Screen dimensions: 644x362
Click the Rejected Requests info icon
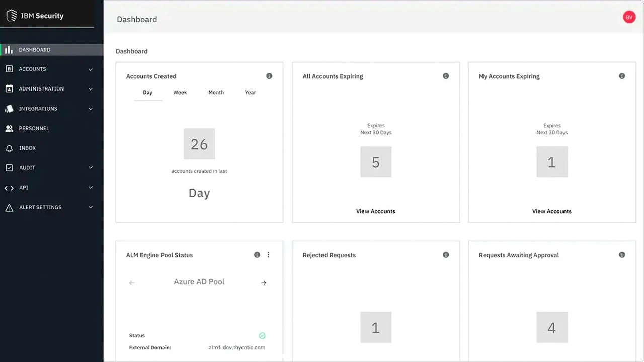pyautogui.click(x=446, y=255)
